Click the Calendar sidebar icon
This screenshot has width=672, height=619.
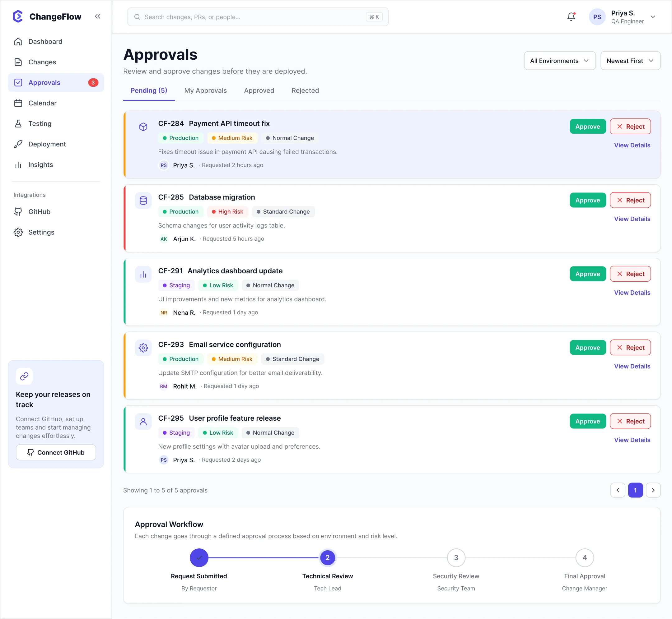point(18,103)
